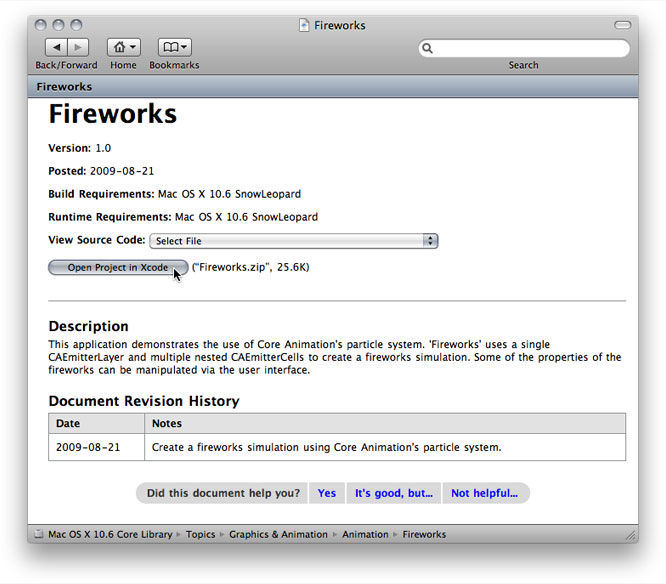Click the Date column header
The height and width of the screenshot is (584, 666).
click(x=96, y=423)
